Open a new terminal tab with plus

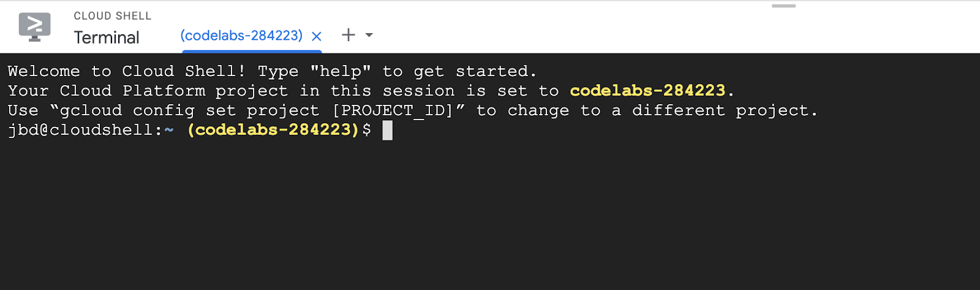tap(348, 35)
